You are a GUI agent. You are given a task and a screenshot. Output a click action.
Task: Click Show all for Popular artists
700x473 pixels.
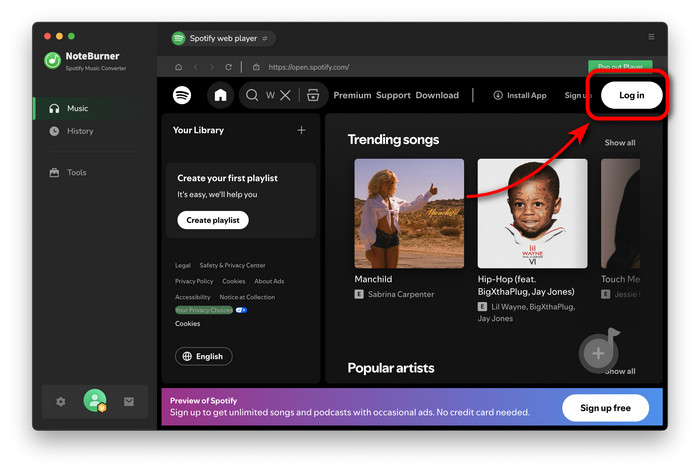[x=620, y=371]
